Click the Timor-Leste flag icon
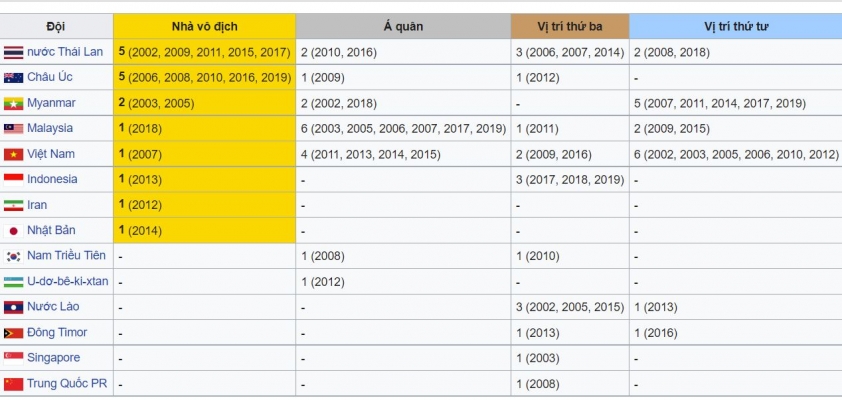This screenshot has height=400, width=842. pyautogui.click(x=13, y=333)
